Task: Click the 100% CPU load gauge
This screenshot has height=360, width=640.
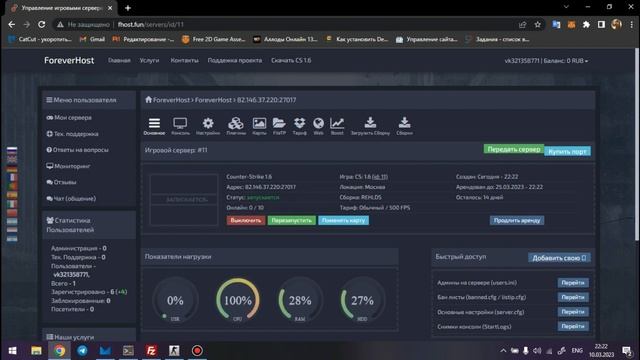Action: tap(238, 300)
